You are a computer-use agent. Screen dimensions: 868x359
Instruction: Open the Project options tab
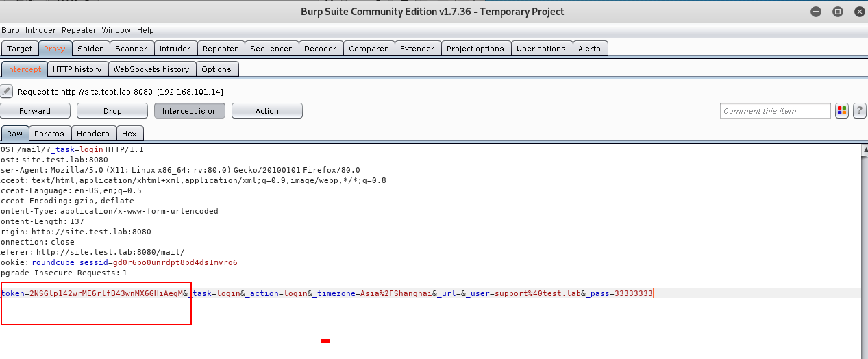pos(475,49)
